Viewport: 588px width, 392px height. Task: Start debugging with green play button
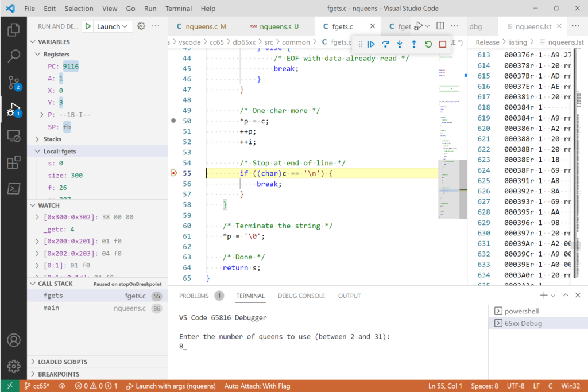coord(88,26)
